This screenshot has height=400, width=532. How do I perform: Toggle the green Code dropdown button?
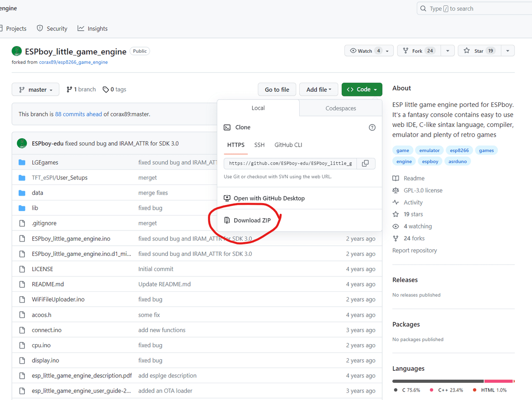point(362,90)
